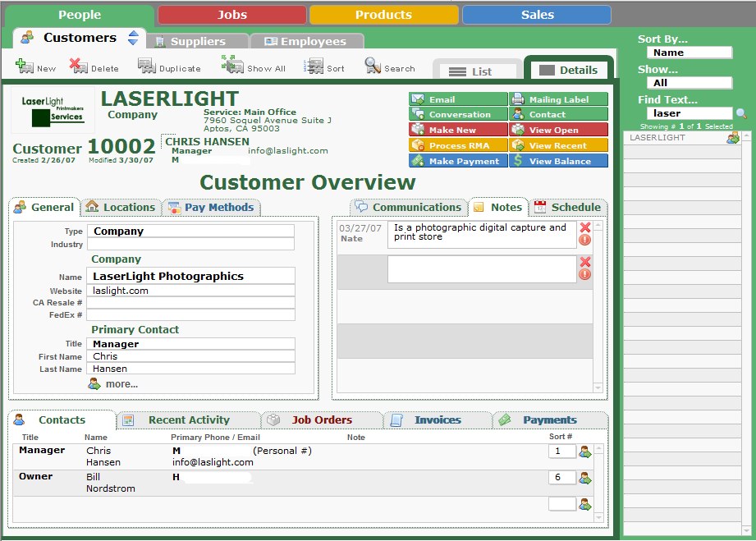Image resolution: width=756 pixels, height=541 pixels.
Task: Click the notes panel scroll down arrow
Action: coord(598,387)
